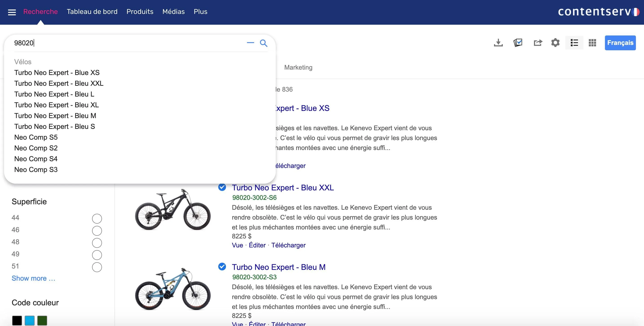Expand Superficie options with Show more

click(33, 278)
